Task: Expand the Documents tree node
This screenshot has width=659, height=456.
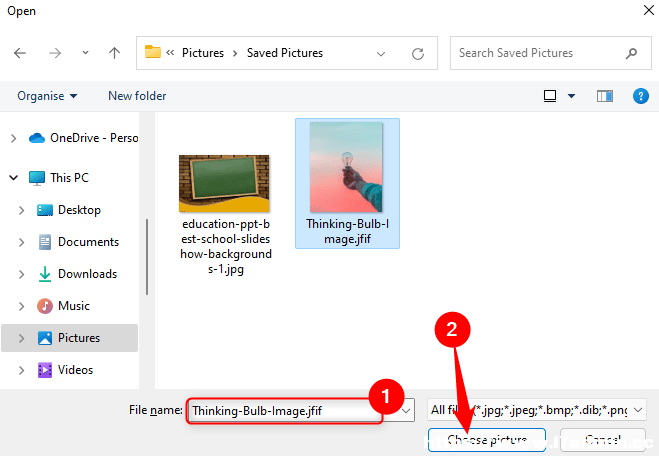Action: pos(21,242)
